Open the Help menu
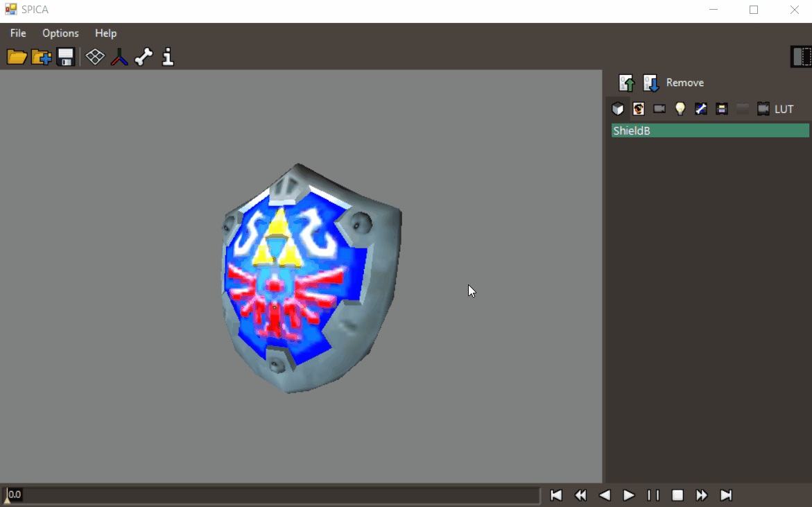The height and width of the screenshot is (507, 812). click(x=105, y=33)
